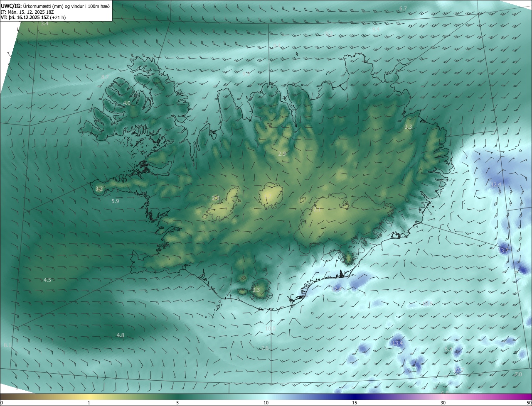The width and height of the screenshot is (532, 406).
Task: Pick the pale yellow colour-scale segment above tick 1
Action: pyautogui.click(x=89, y=396)
